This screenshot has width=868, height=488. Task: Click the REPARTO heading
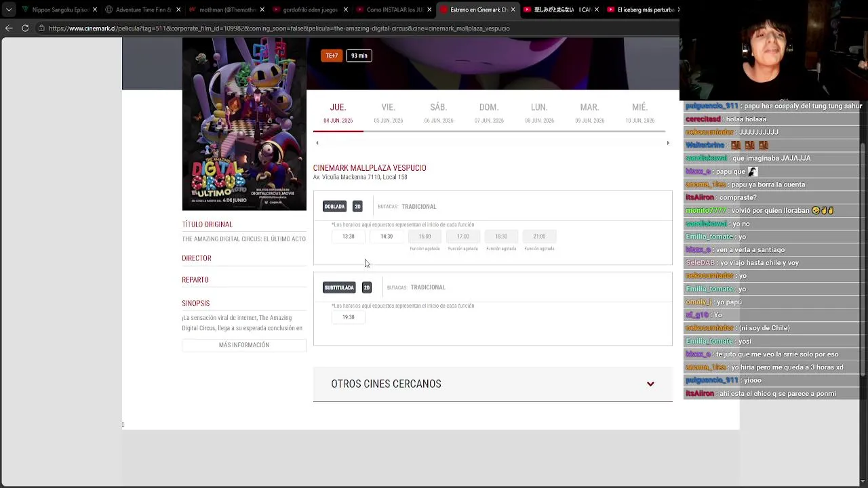[195, 280]
